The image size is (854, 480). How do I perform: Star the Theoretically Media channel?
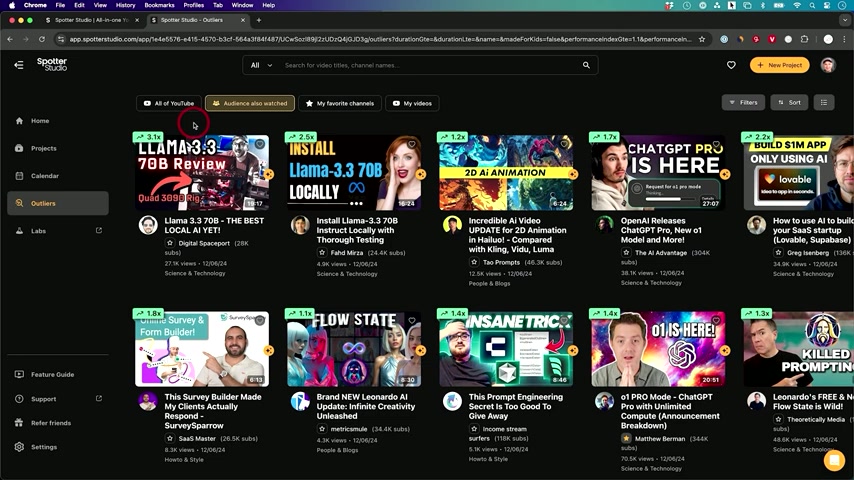778,420
